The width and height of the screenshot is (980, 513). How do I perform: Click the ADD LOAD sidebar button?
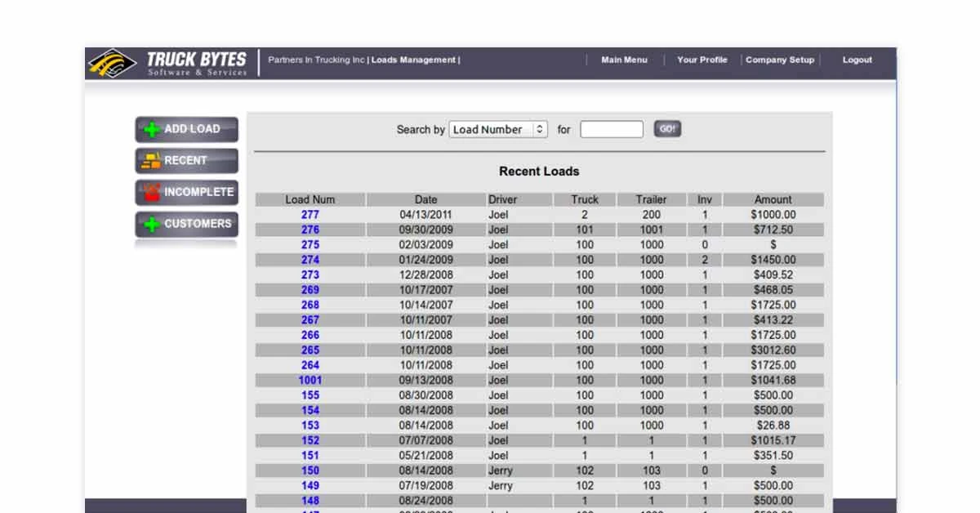pos(186,128)
